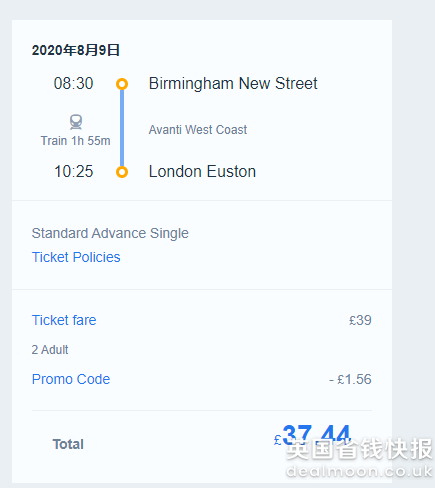Screen dimensions: 435x488
Task: Click the 10:25 arrival time
Action: point(73,172)
